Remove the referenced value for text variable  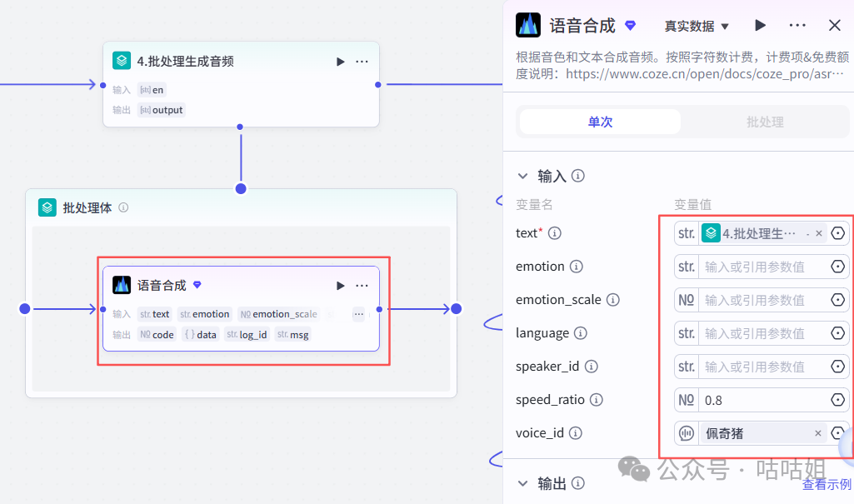[820, 233]
